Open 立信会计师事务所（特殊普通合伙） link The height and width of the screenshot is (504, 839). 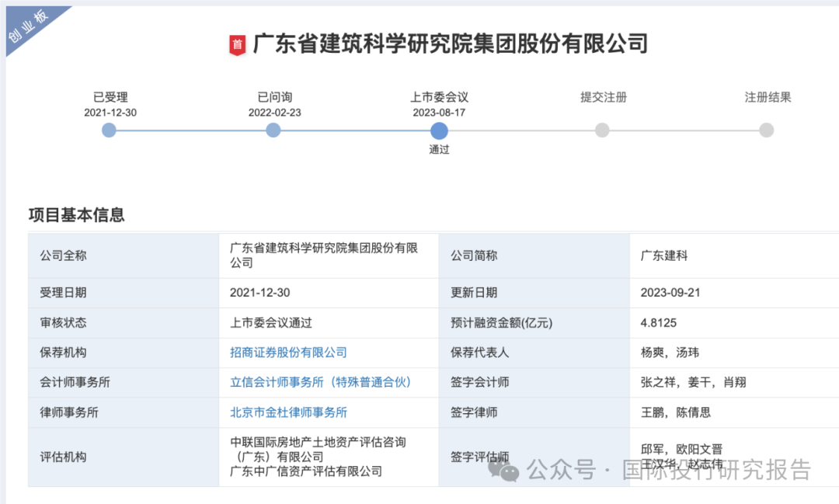pos(320,382)
